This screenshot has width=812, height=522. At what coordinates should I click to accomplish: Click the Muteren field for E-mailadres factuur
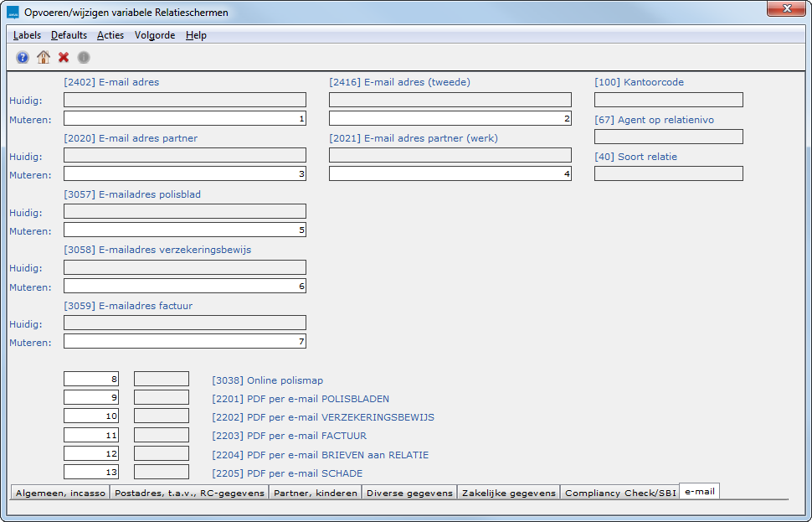click(x=184, y=341)
